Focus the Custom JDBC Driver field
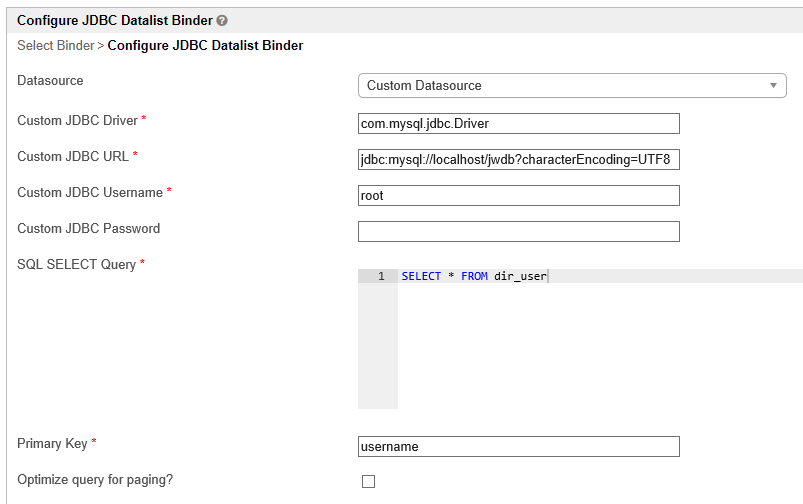This screenshot has height=504, width=803. 518,123
